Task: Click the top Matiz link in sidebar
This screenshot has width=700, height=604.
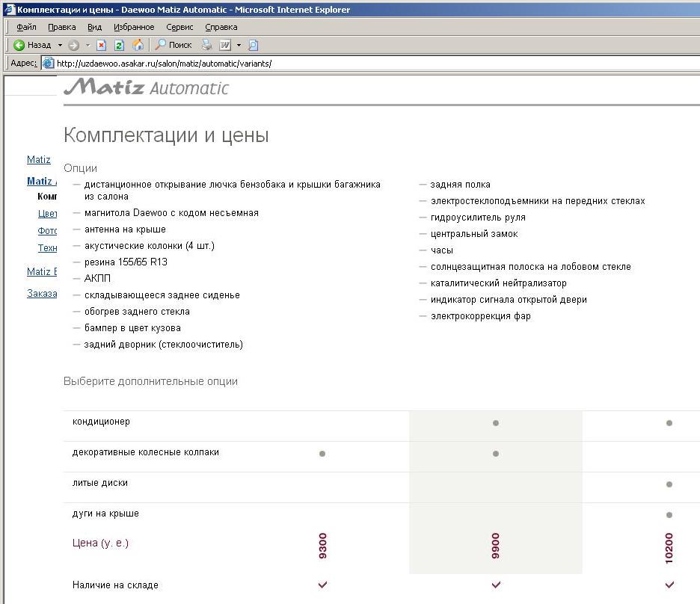Action: (39, 159)
